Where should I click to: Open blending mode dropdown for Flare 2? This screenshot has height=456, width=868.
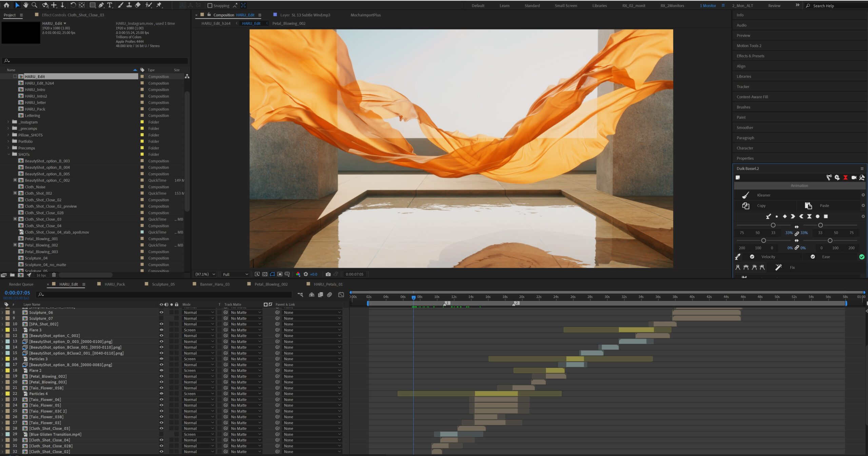point(199,370)
